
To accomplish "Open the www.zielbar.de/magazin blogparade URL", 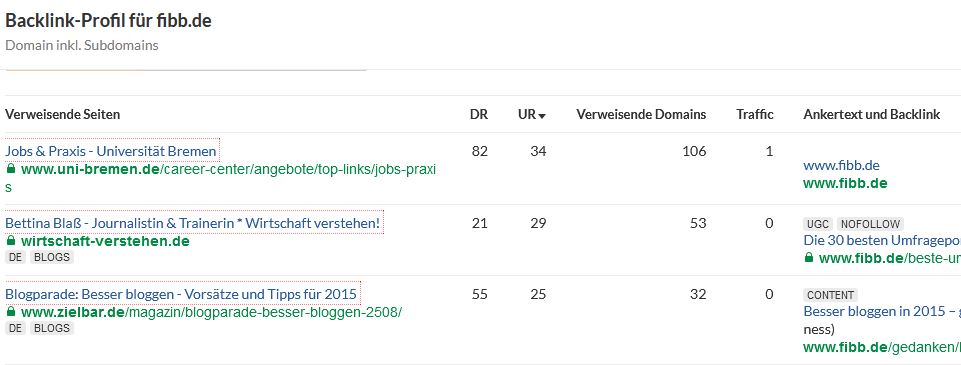I will (211, 312).
